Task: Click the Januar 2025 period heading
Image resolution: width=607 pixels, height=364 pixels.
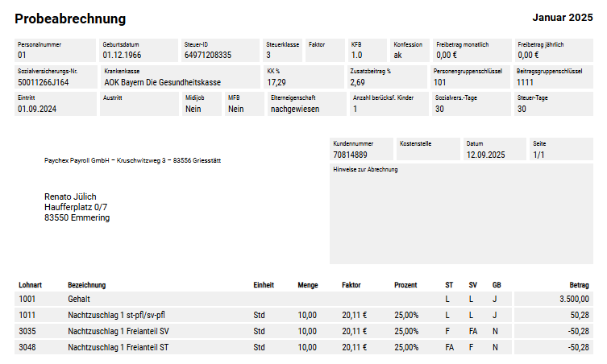Action: (562, 17)
